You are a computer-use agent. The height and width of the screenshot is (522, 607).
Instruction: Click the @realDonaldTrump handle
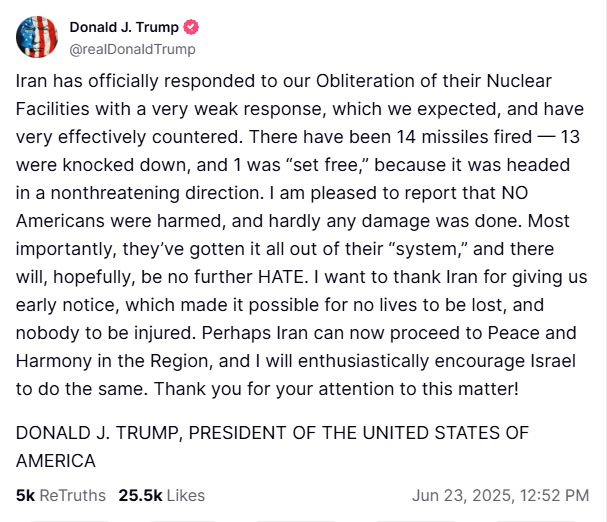(132, 49)
